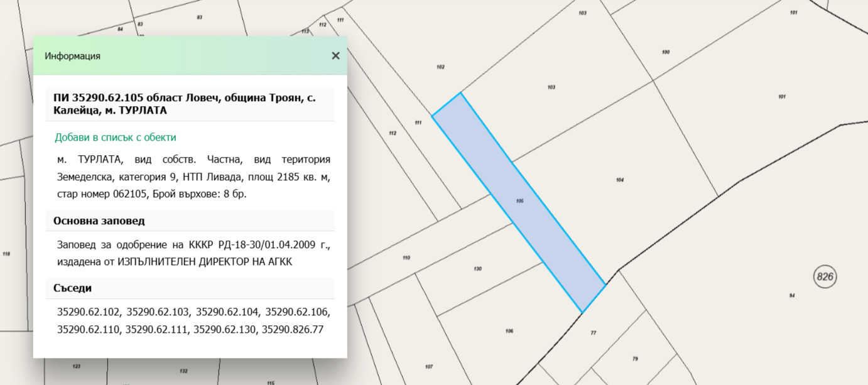Image resolution: width=868 pixels, height=385 pixels.
Task: Select parcel 104 on the map
Action: click(x=619, y=180)
